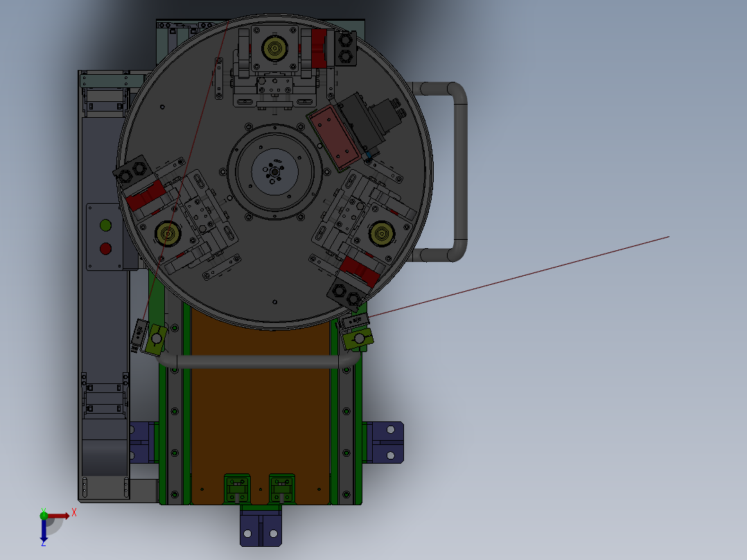The image size is (747, 560).
Task: Select the central hub of the rotary table
Action: (274, 172)
